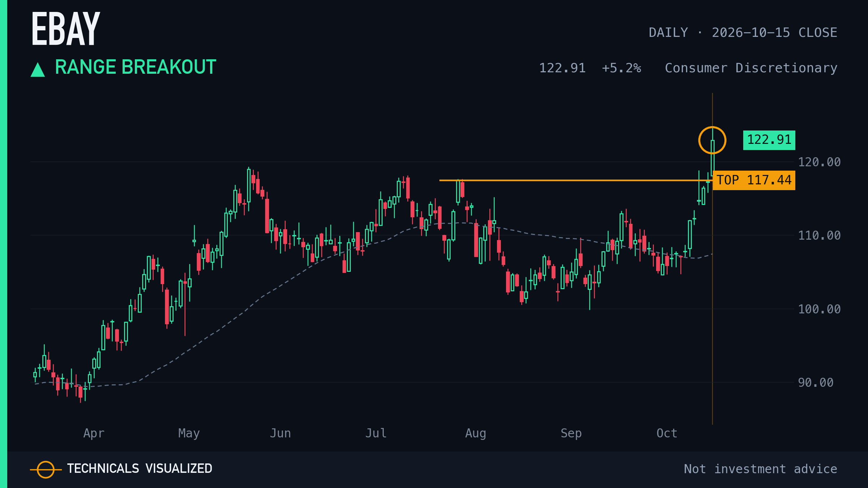Click the Consumer Discretionary sector label
868x488 pixels.
click(751, 68)
